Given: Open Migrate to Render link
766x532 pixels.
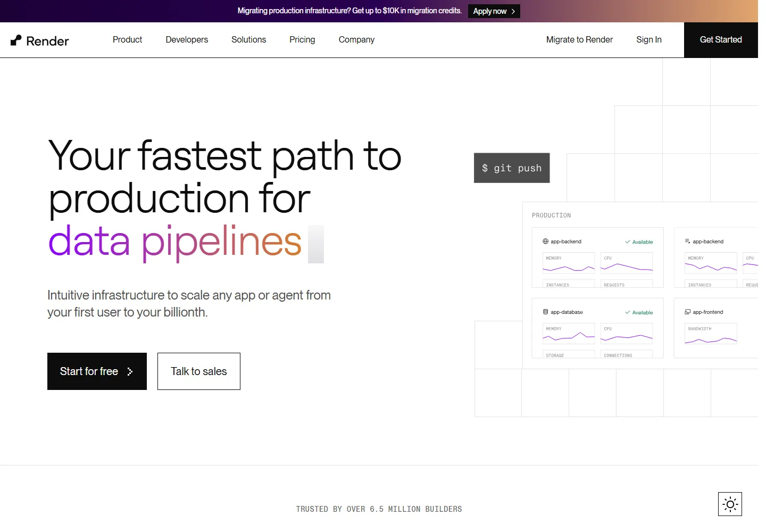Looking at the screenshot, I should point(579,40).
